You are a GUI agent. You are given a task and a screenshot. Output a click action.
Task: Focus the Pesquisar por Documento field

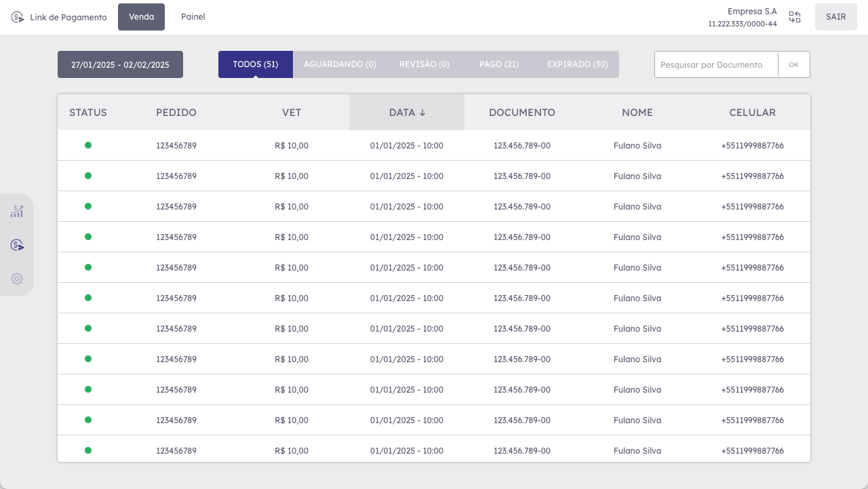coord(715,64)
